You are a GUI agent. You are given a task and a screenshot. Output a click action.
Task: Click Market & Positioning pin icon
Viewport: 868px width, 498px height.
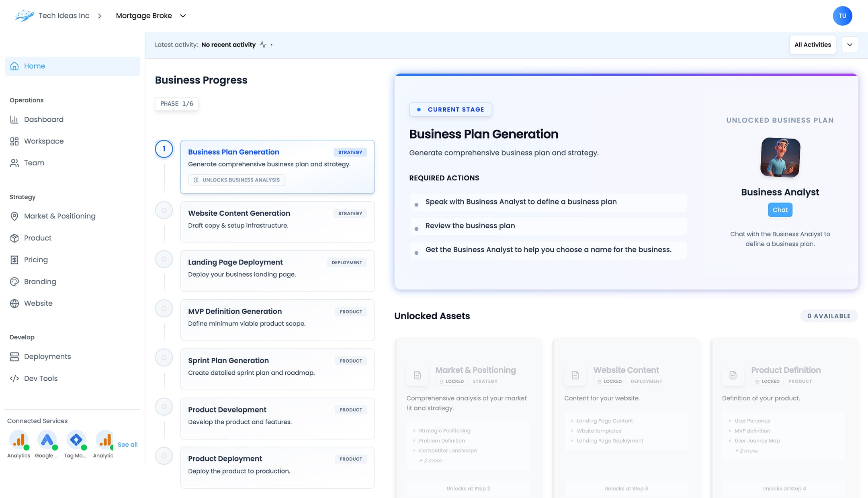point(14,216)
